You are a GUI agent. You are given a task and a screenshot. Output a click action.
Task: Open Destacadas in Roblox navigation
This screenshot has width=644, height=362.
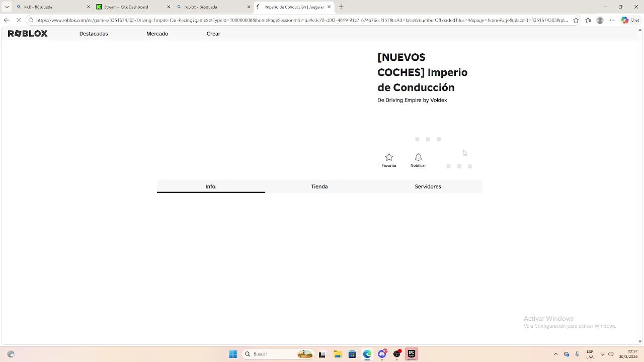94,34
